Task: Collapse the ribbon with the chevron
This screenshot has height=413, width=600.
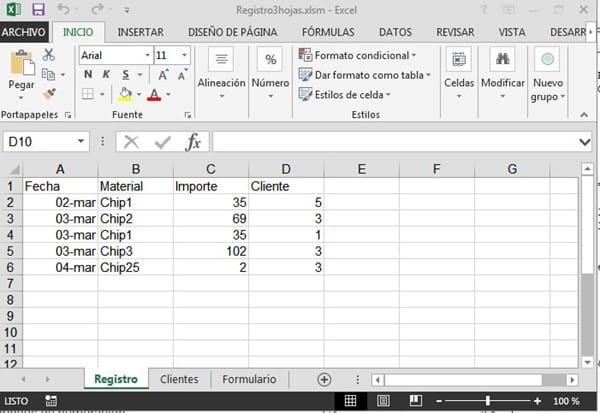Action: pyautogui.click(x=584, y=114)
